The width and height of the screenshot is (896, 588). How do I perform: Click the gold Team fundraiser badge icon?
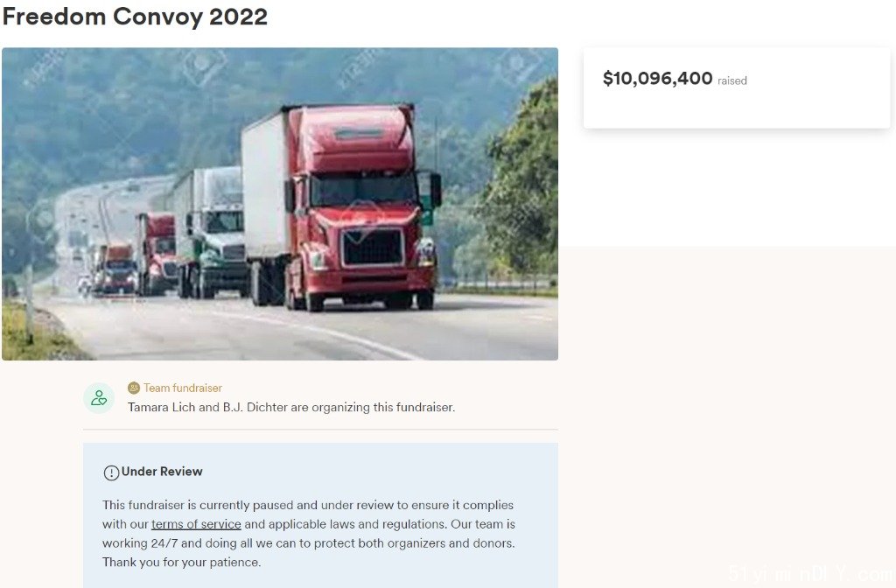pyautogui.click(x=134, y=388)
